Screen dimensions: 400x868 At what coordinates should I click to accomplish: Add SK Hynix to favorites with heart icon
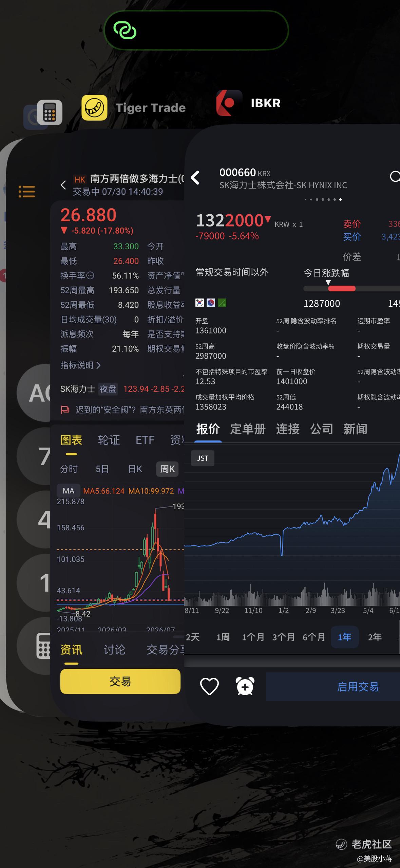pyautogui.click(x=209, y=686)
